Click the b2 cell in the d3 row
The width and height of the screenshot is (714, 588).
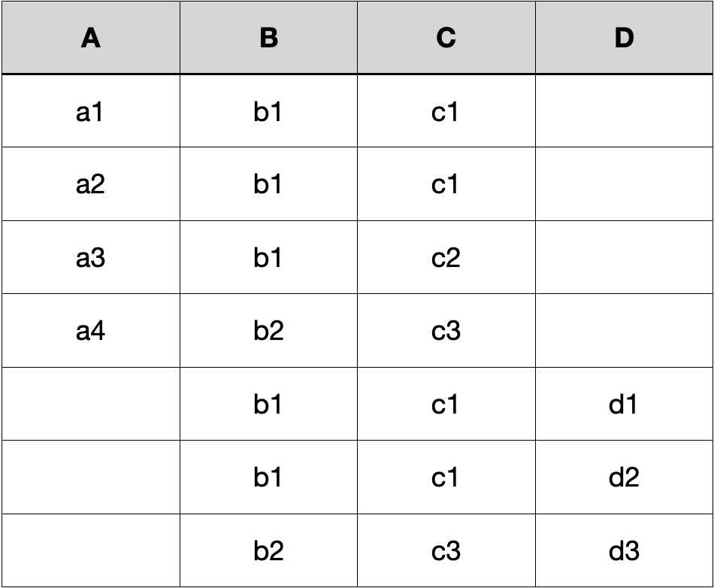pyautogui.click(x=268, y=551)
